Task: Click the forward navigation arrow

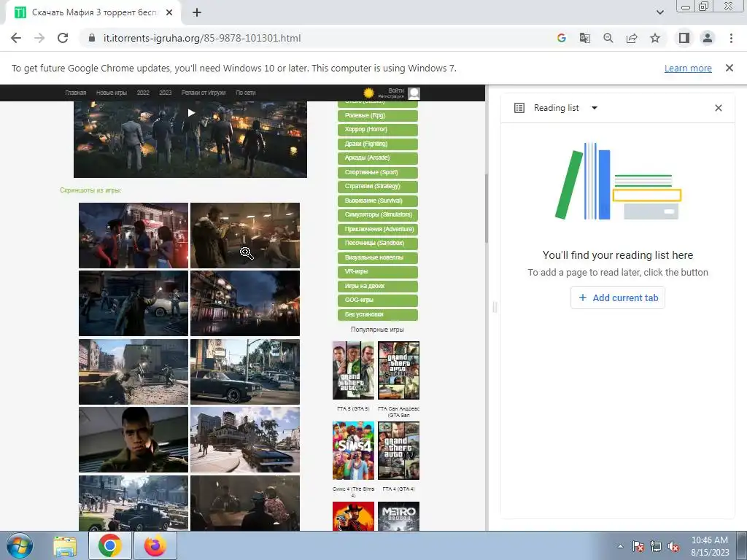Action: (x=39, y=38)
